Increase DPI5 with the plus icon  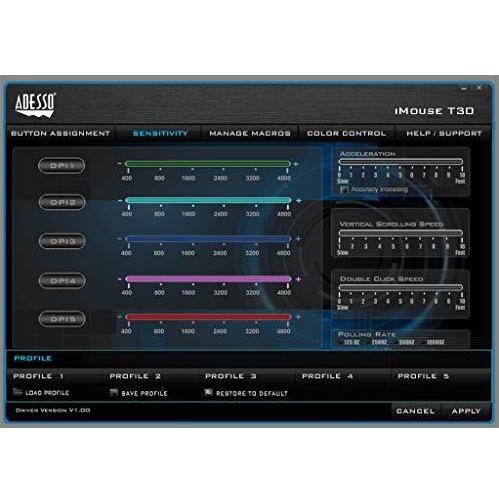coord(298,317)
